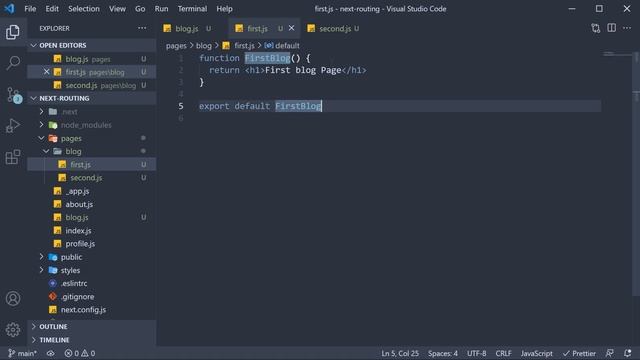Image resolution: width=640 pixels, height=360 pixels.
Task: Expand the styles folder
Action: 91,270
